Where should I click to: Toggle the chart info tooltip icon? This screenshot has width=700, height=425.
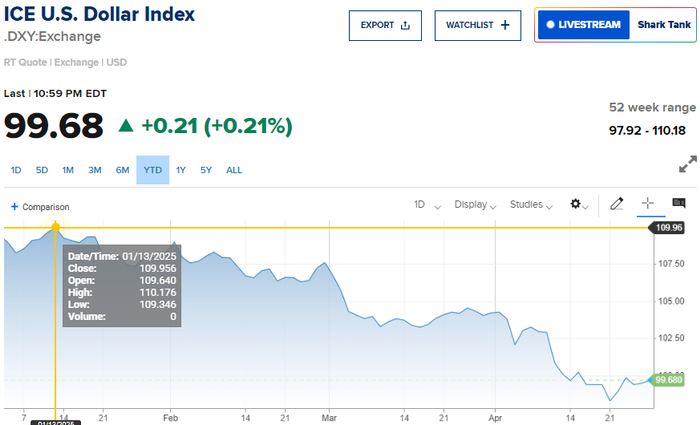[679, 204]
